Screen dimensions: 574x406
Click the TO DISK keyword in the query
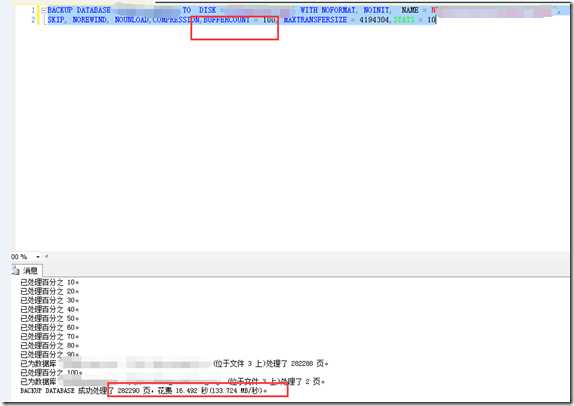(200, 10)
